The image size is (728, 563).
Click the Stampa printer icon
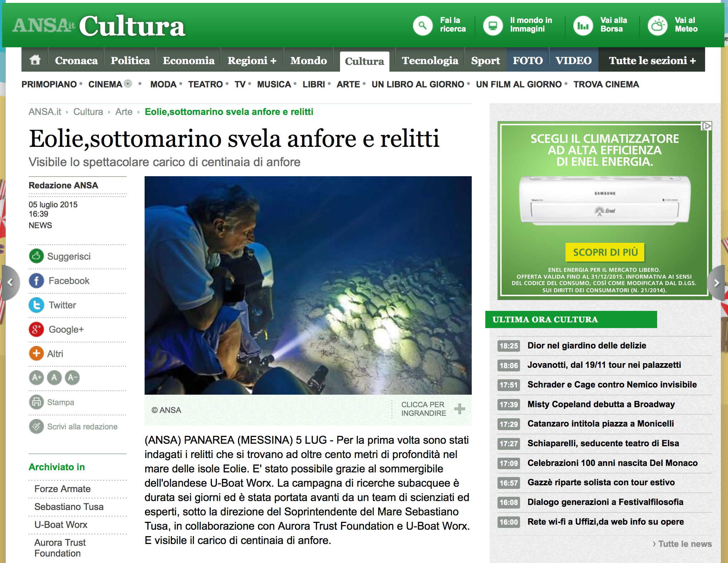[x=36, y=402]
